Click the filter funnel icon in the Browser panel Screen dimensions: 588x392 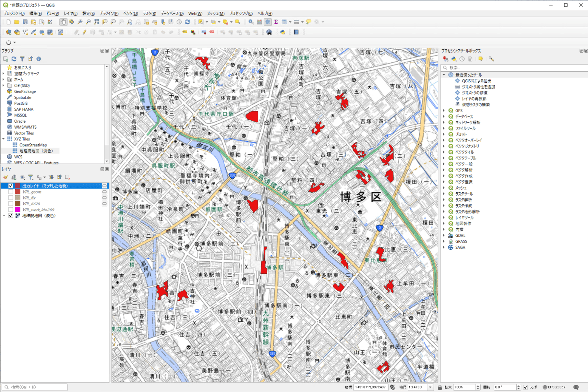click(x=22, y=59)
